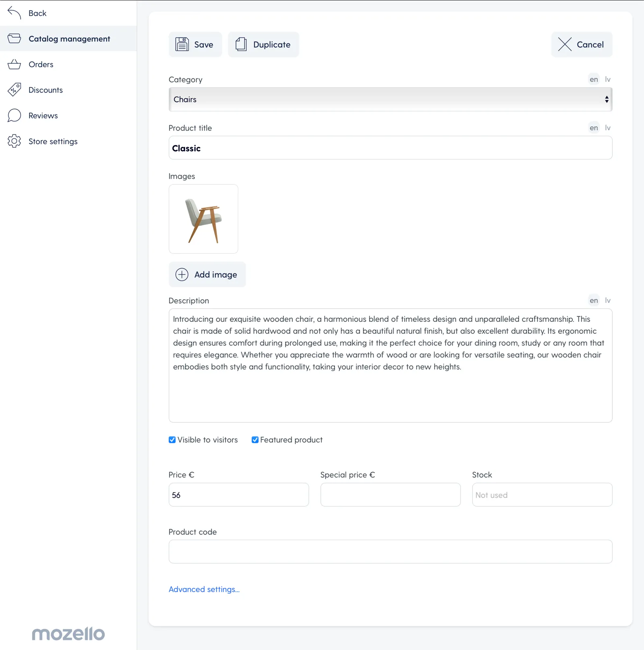Click the Price field showing 56
The image size is (644, 650).
(239, 495)
